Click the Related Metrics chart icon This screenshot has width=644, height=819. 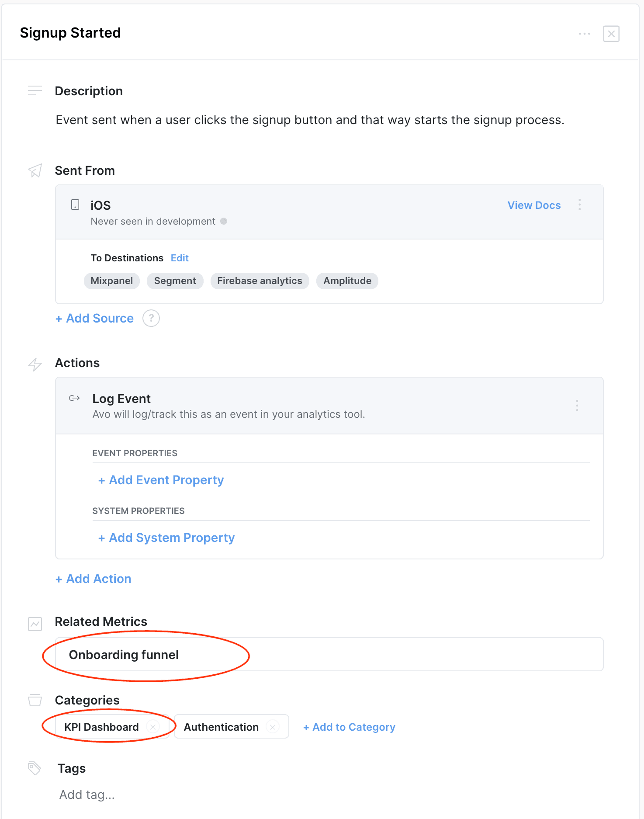35,624
